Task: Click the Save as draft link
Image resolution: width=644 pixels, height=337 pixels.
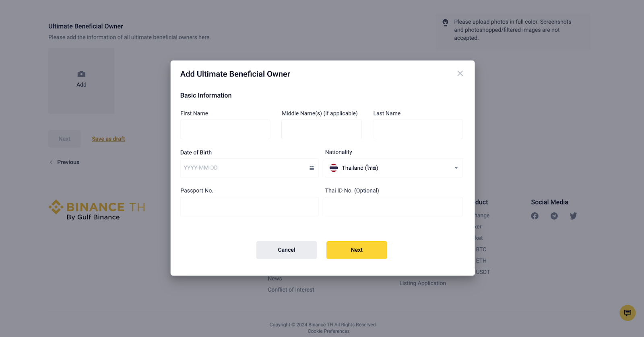Action: pos(108,139)
